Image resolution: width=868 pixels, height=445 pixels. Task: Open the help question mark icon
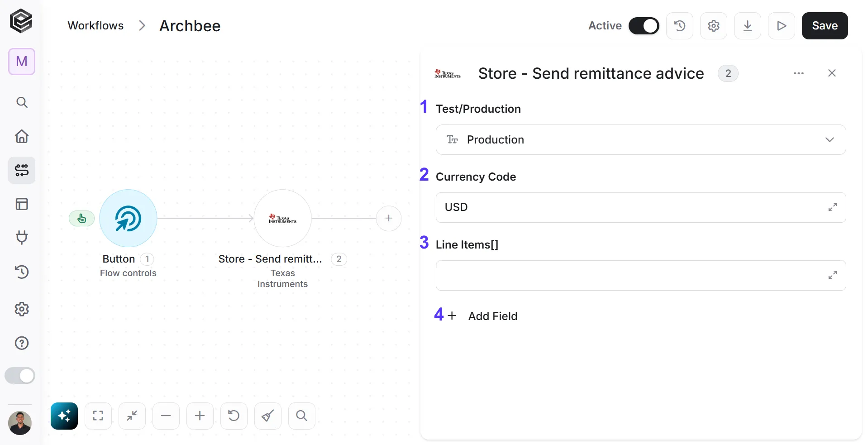[22, 343]
